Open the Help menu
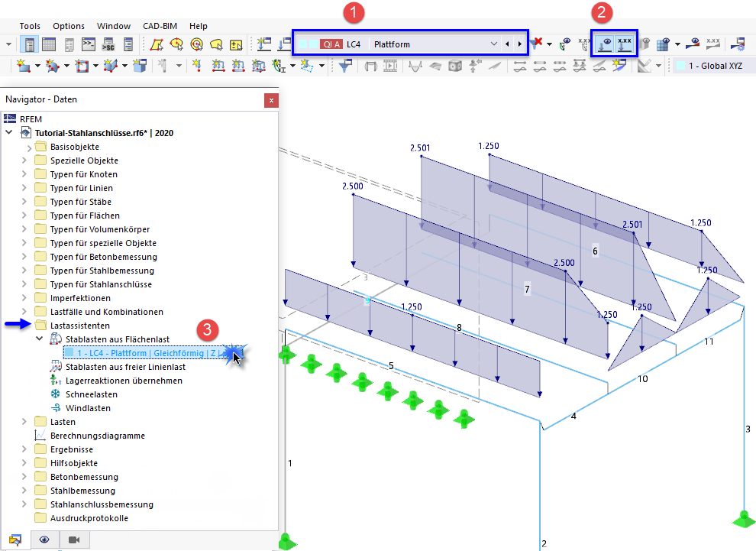The image size is (756, 551). [198, 26]
